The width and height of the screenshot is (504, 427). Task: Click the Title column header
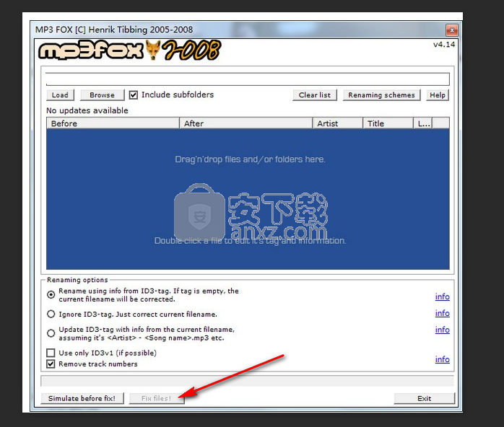tap(388, 123)
